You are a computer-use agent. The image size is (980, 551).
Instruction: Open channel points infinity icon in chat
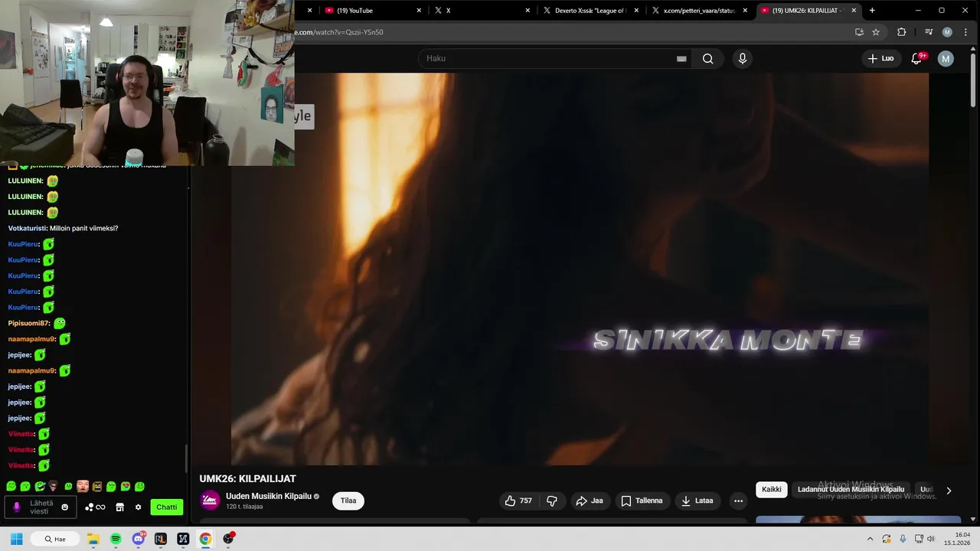tap(96, 507)
